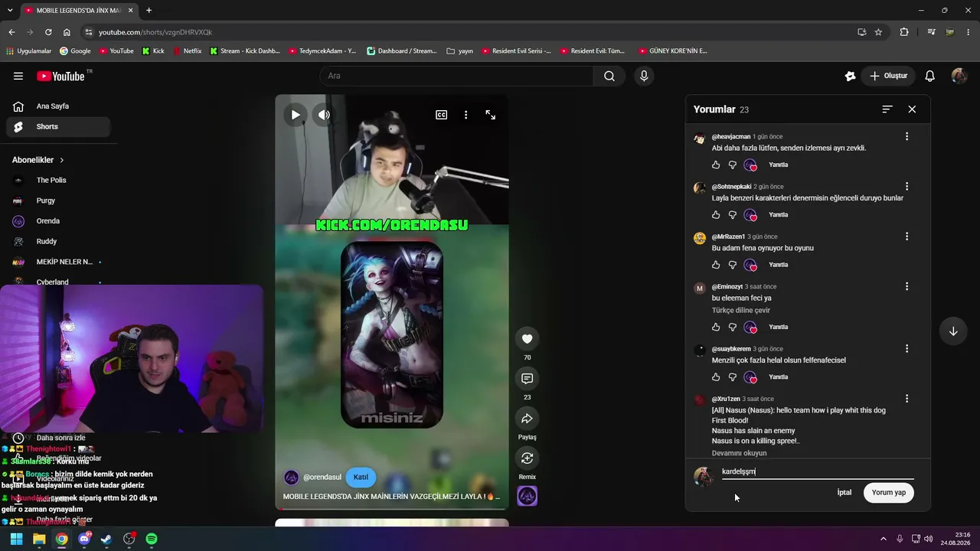Submit comment with Yorum yap

(889, 493)
